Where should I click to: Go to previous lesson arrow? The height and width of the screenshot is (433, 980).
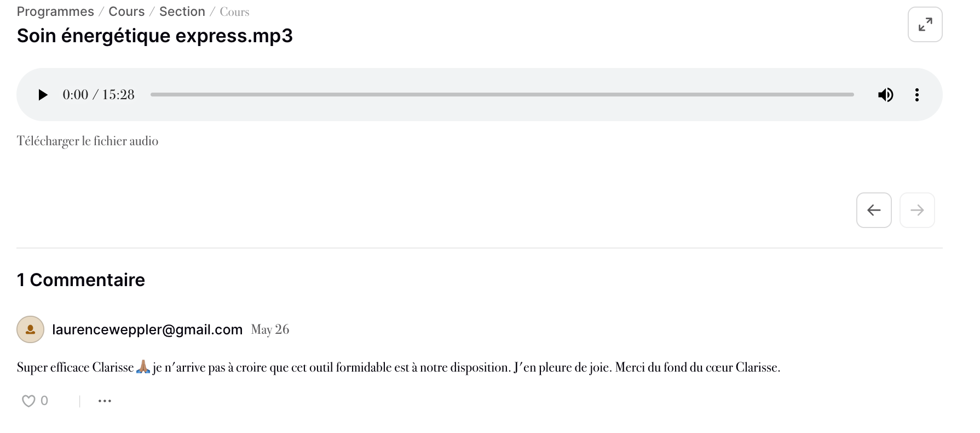(874, 210)
